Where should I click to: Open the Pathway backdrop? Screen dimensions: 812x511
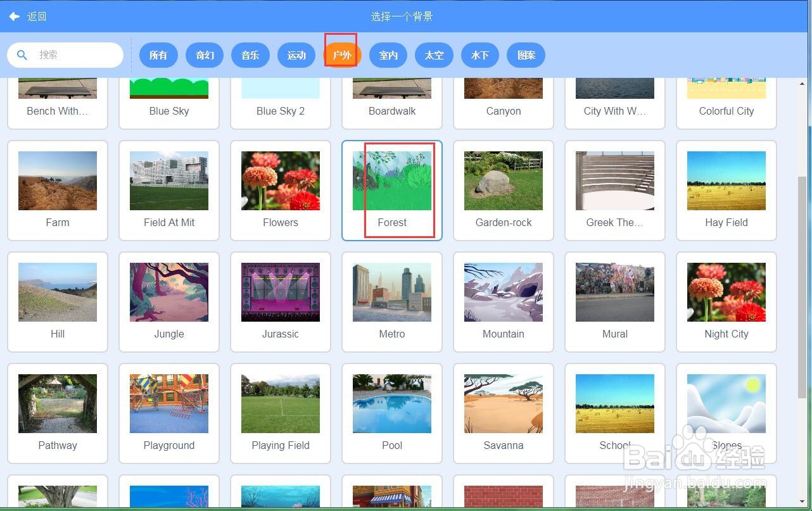tap(58, 413)
